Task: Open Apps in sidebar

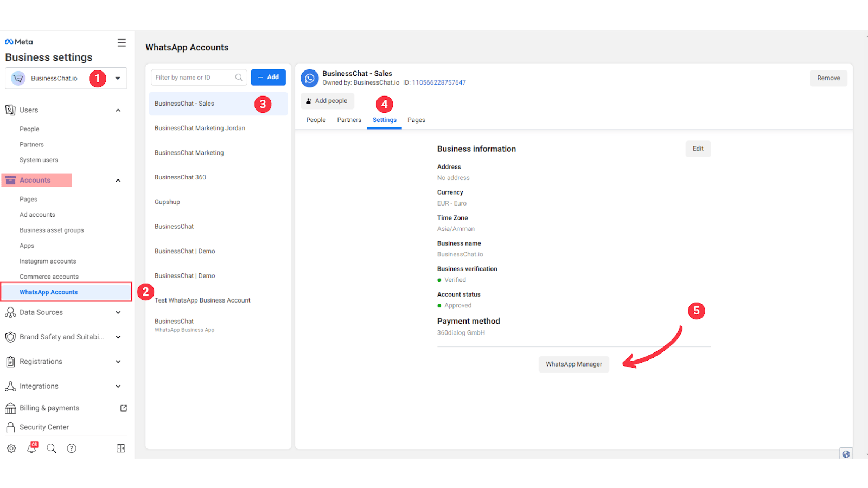Action: (x=27, y=246)
